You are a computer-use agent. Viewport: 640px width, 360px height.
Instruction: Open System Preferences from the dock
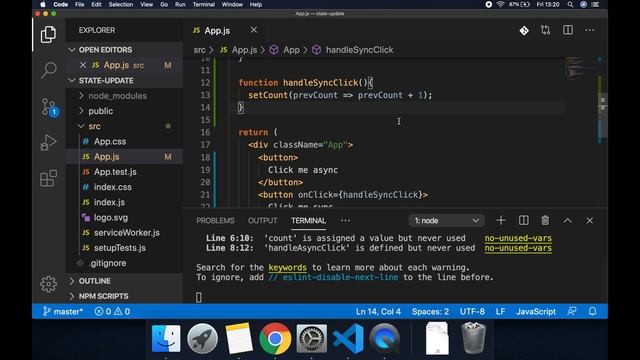pos(311,338)
